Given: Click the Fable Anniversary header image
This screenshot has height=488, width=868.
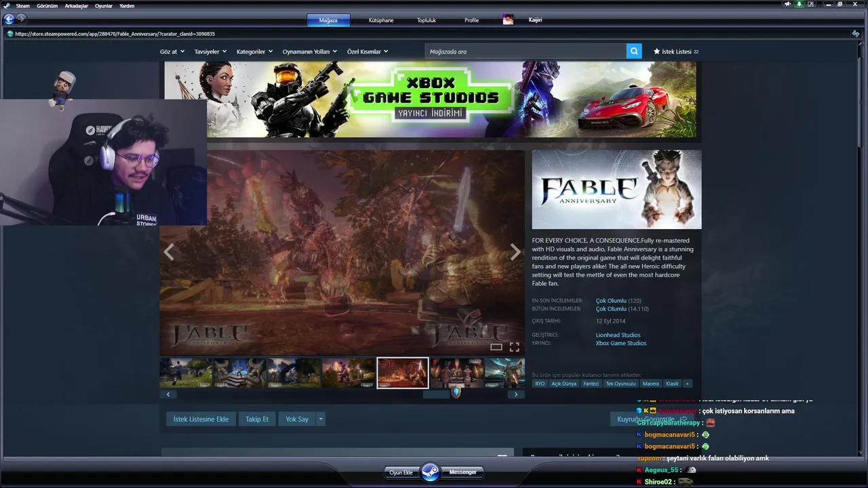Looking at the screenshot, I should click(x=616, y=189).
